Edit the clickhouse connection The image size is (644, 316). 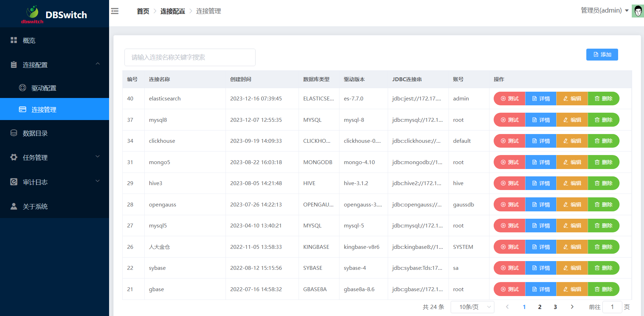click(x=572, y=141)
